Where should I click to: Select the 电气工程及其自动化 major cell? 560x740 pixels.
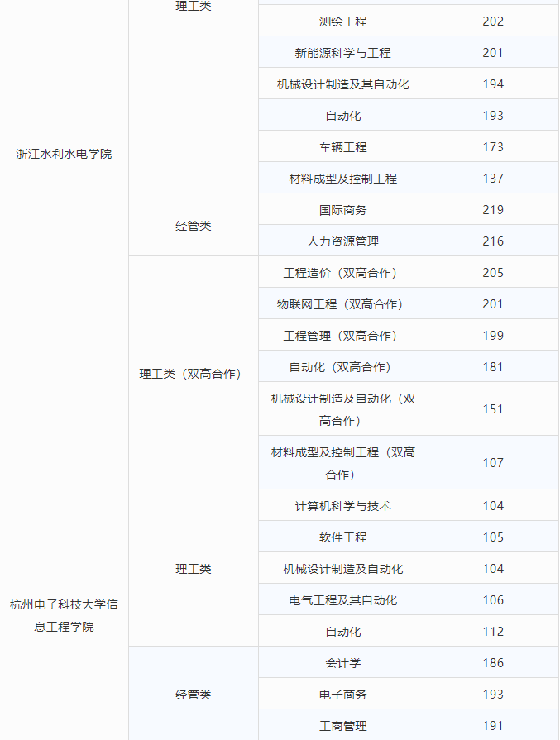coord(342,599)
